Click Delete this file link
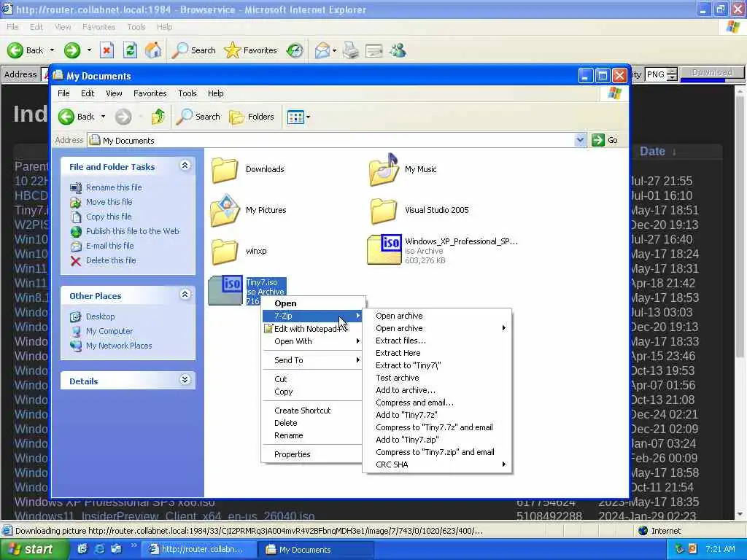The image size is (747, 560). 111,260
